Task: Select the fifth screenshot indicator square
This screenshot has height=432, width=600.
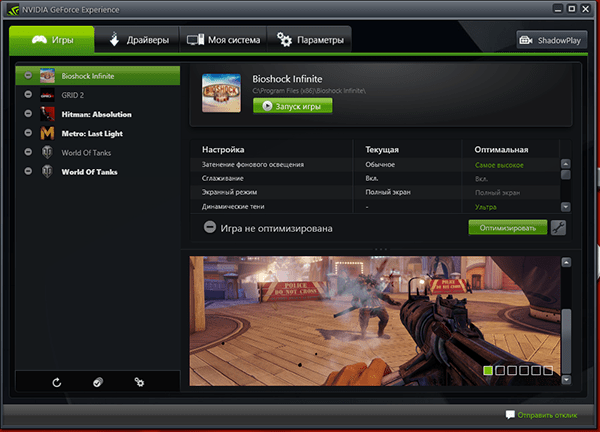Action: 536,370
